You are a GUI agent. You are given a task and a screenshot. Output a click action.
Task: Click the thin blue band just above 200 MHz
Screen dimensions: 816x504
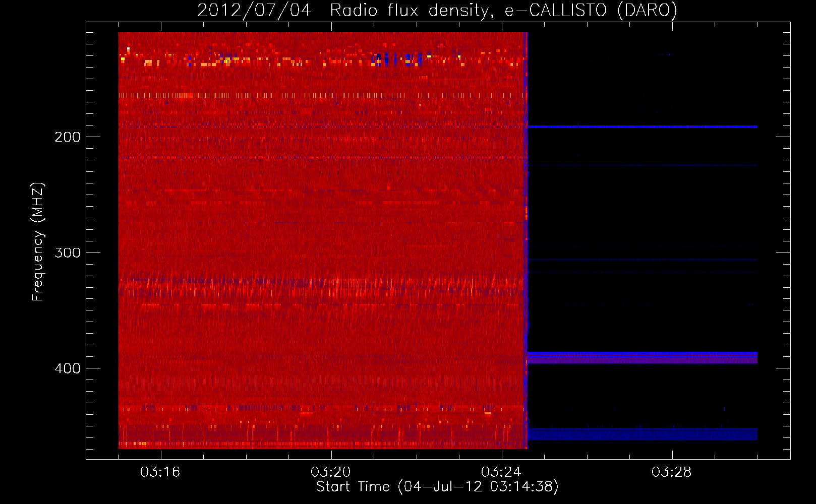coord(642,127)
